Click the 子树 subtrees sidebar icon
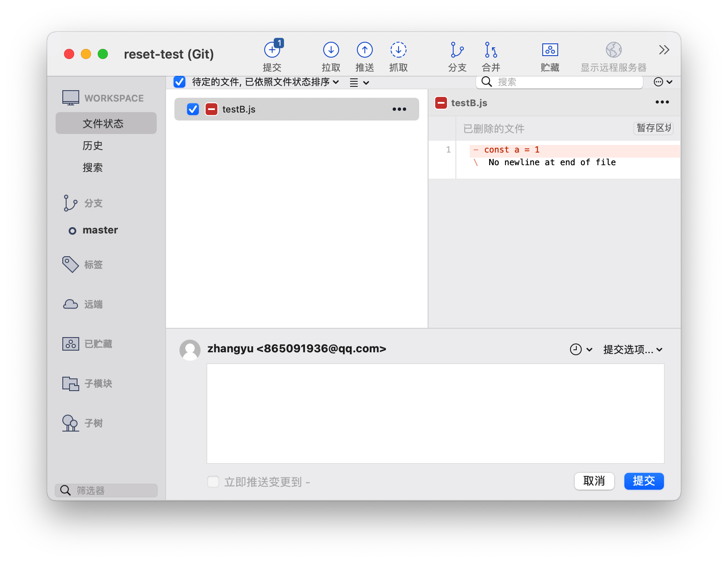Image resolution: width=728 pixels, height=563 pixels. (70, 423)
